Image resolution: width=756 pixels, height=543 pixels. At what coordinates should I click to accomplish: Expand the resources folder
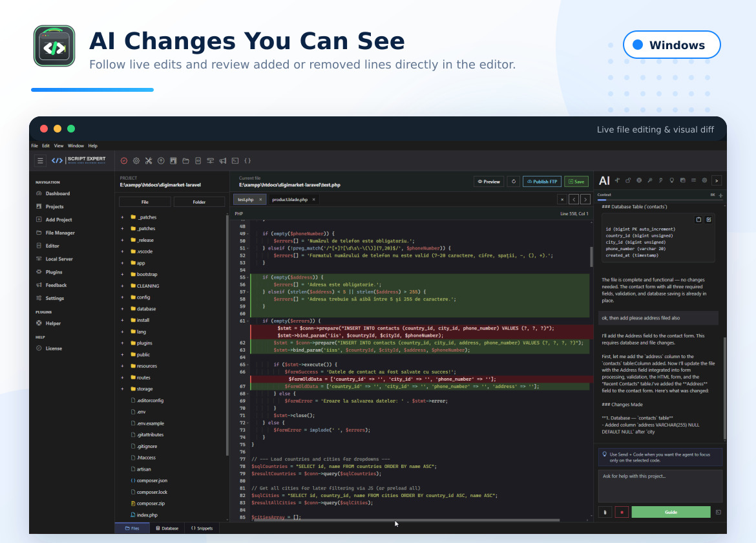pyautogui.click(x=122, y=366)
